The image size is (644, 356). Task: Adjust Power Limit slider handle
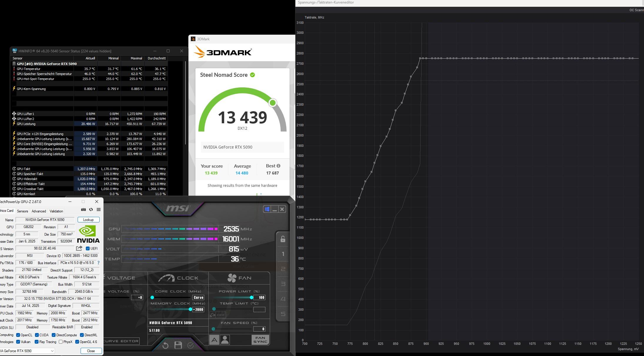pos(252,297)
